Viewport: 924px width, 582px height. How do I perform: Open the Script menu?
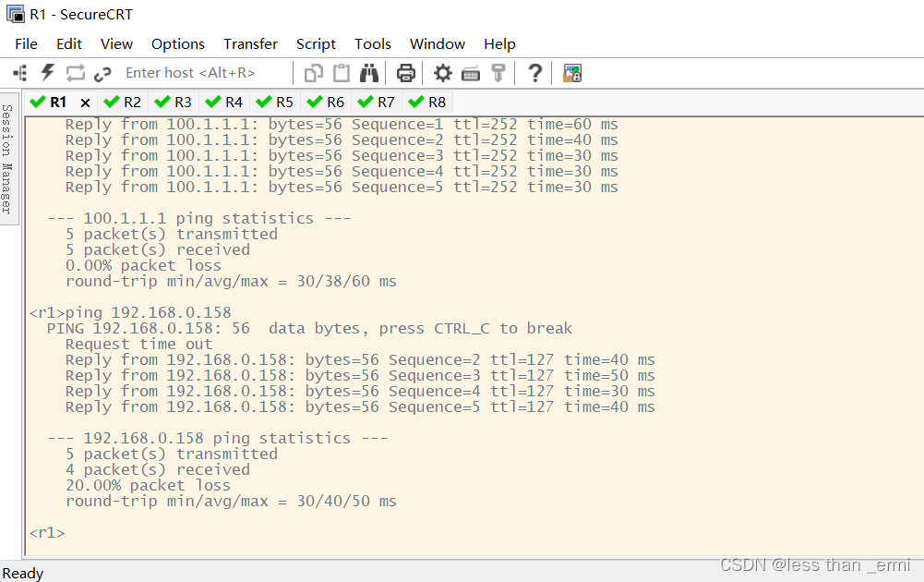point(316,44)
